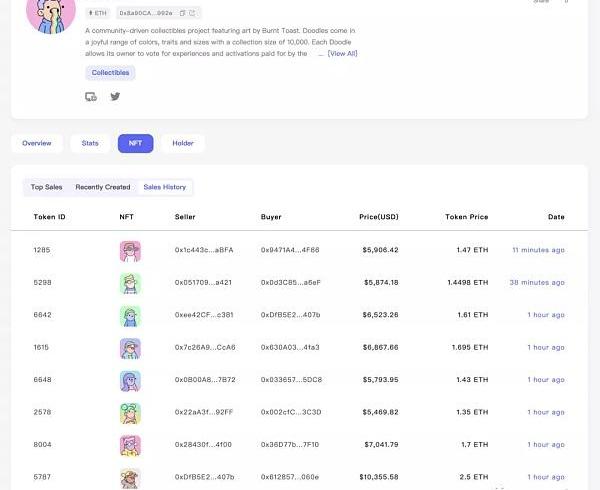Expand description with View All link
Viewport: 600px width, 490px height.
(342, 53)
